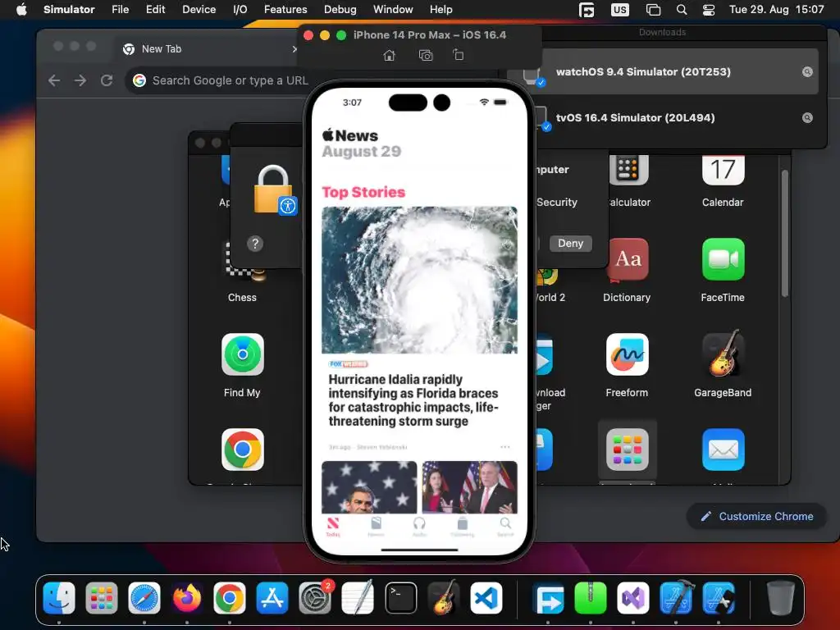Open the Hurricane Idalia satellite image story
The width and height of the screenshot is (840, 630).
[419, 280]
